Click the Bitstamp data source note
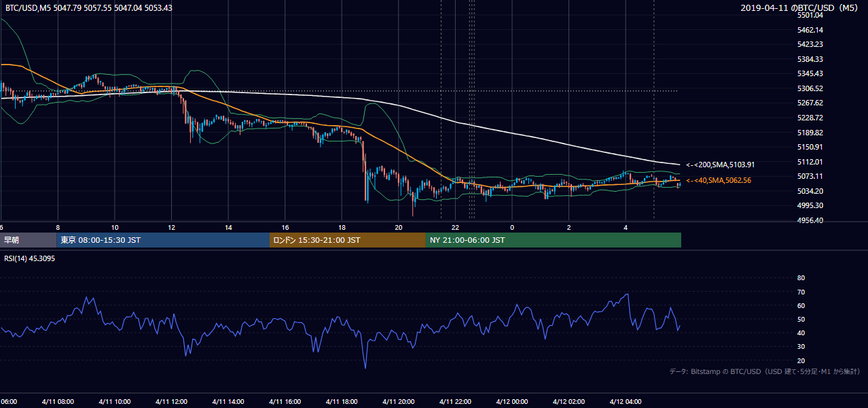 click(x=765, y=371)
